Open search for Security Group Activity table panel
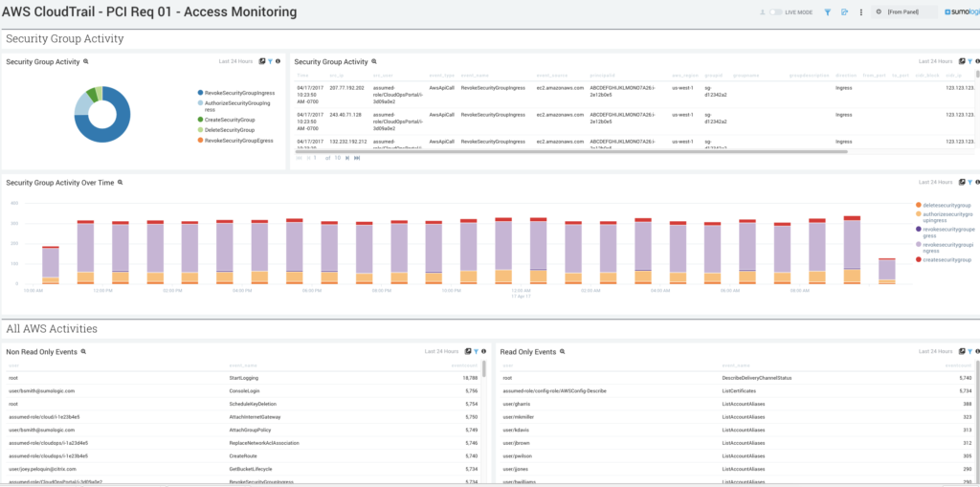Image resolution: width=980 pixels, height=487 pixels. tap(374, 61)
